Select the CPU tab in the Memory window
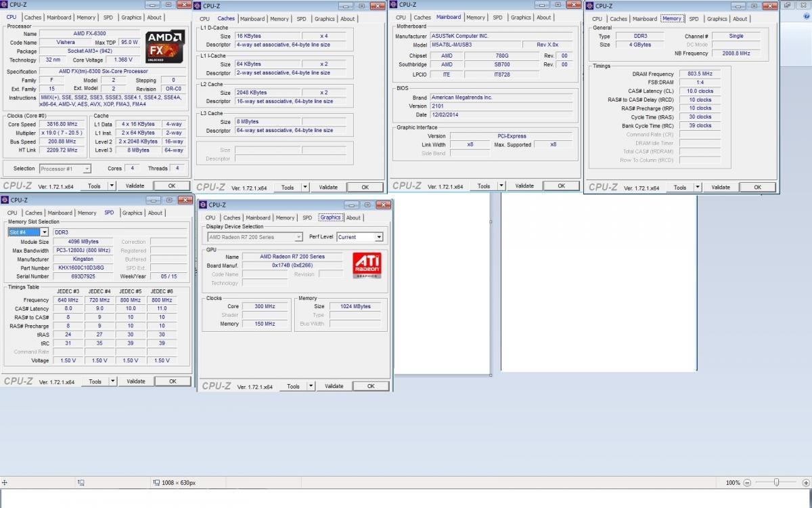This screenshot has width=812, height=508. (x=597, y=19)
